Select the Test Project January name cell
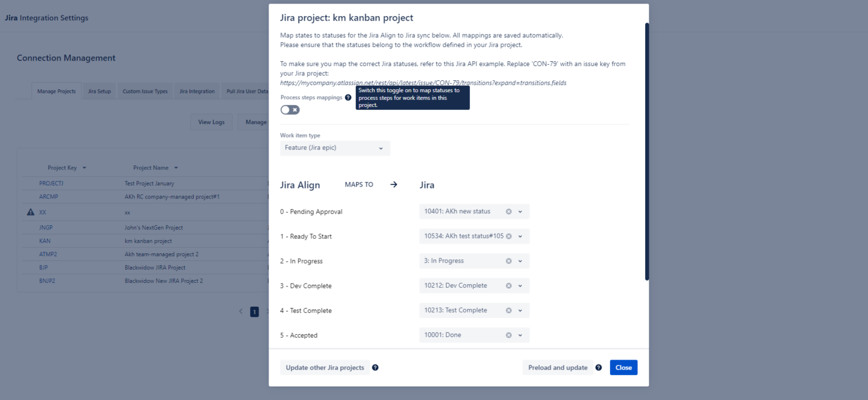Screen dimensions: 868x400 149,184
